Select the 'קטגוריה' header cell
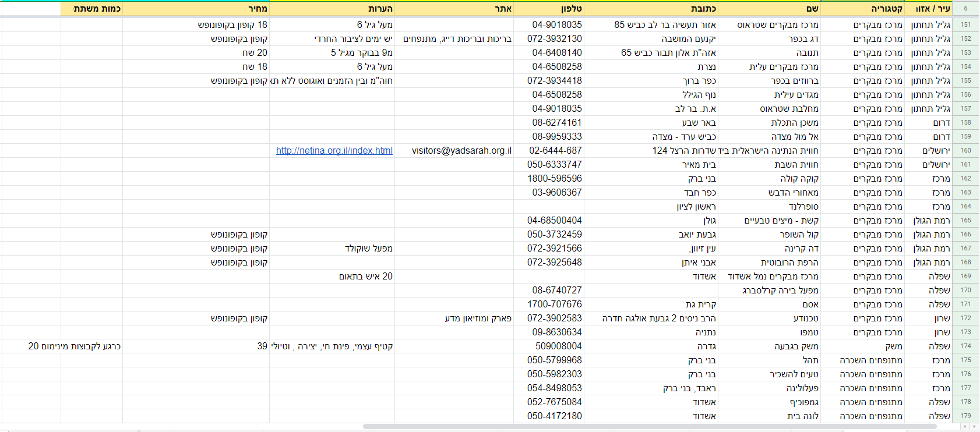Viewport: 980px width, 432px height. pyautogui.click(x=862, y=9)
